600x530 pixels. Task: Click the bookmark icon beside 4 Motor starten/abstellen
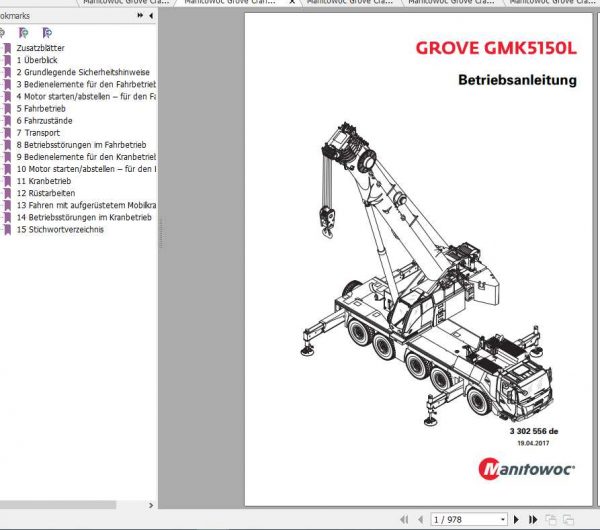coord(7,96)
